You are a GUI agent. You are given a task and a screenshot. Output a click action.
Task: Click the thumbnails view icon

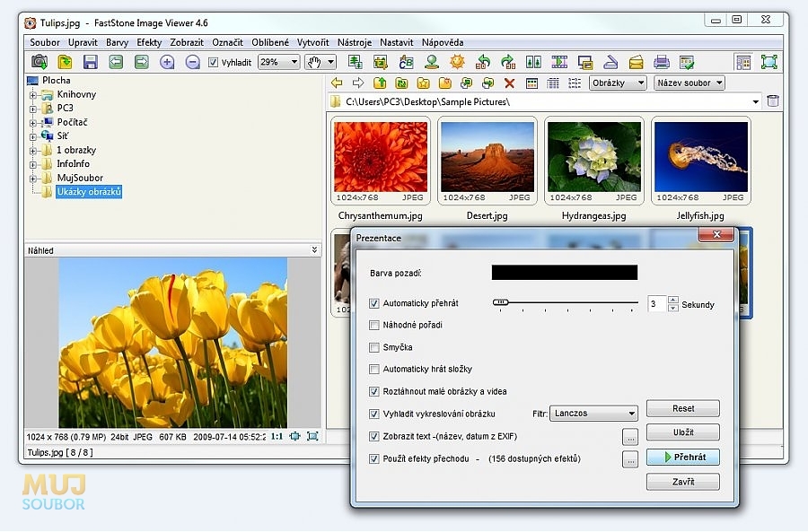coord(531,83)
